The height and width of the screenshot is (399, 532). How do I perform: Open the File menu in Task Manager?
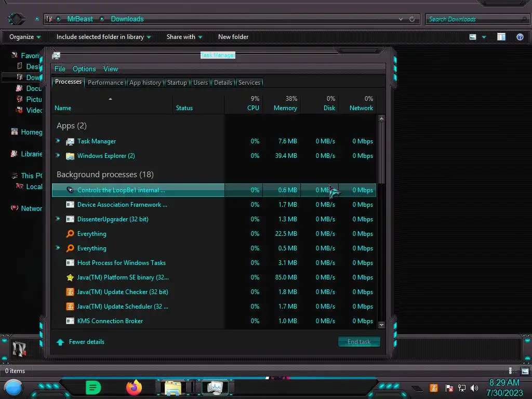pos(60,69)
